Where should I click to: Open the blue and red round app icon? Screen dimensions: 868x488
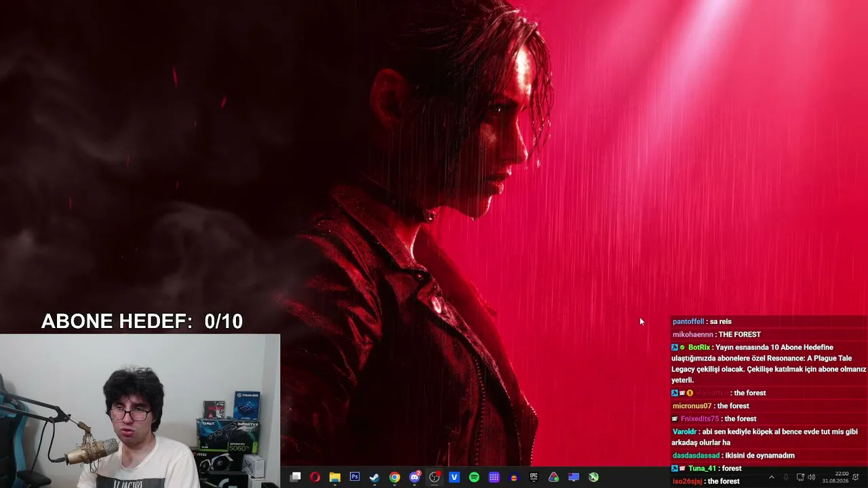514,477
